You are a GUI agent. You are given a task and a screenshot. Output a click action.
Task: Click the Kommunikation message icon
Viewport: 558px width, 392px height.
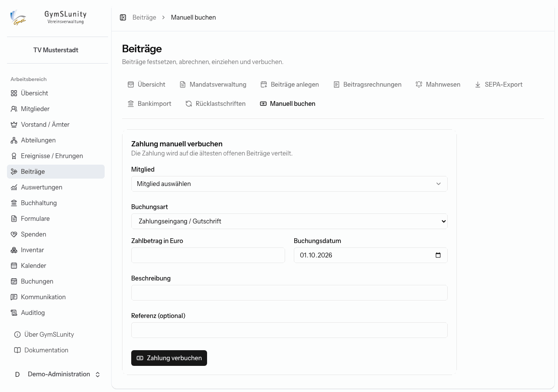point(14,297)
